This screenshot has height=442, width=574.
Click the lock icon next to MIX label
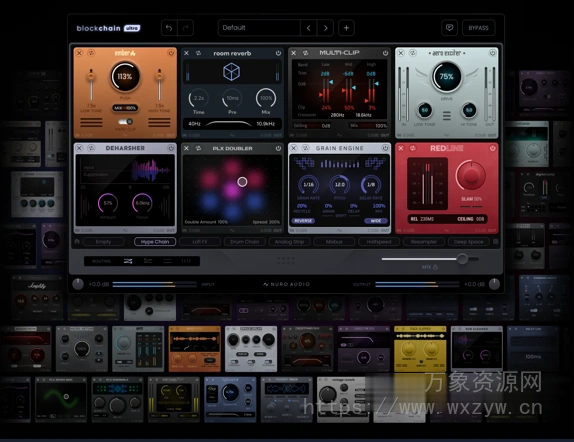(x=435, y=267)
